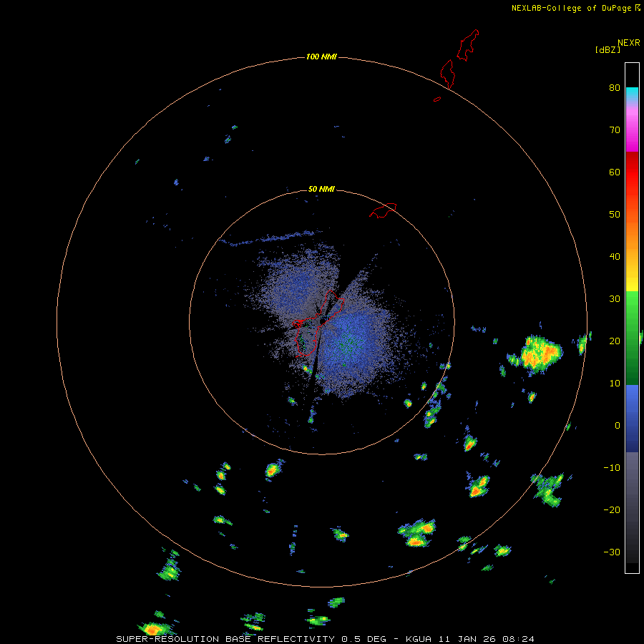644x644 pixels.
Task: Click the red segment of the color bar
Action: (x=632, y=172)
